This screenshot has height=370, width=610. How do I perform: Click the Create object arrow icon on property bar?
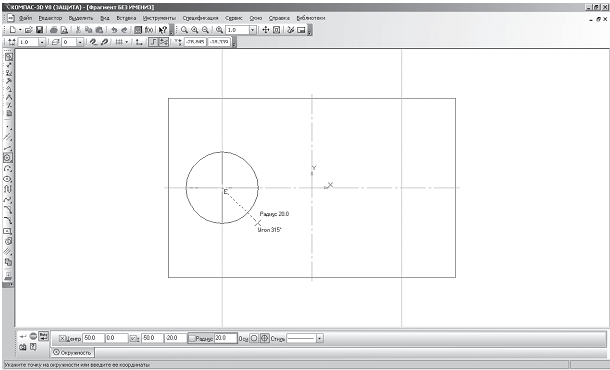tap(23, 337)
